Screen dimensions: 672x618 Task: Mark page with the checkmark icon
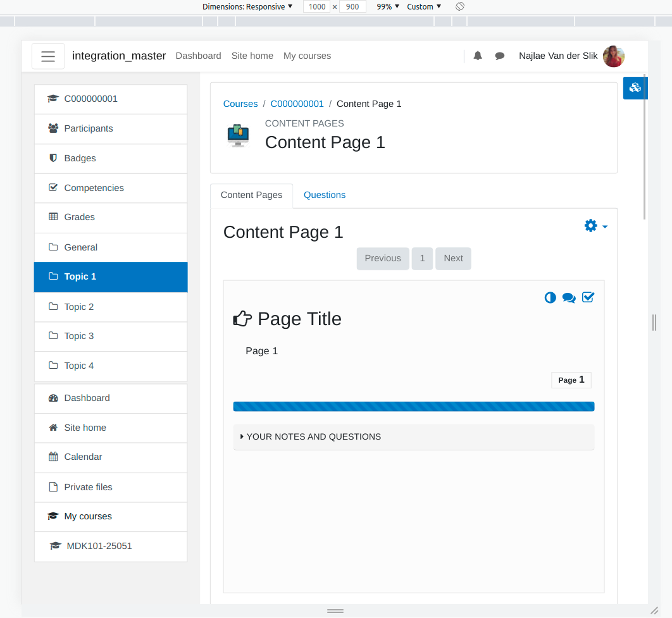pyautogui.click(x=588, y=297)
